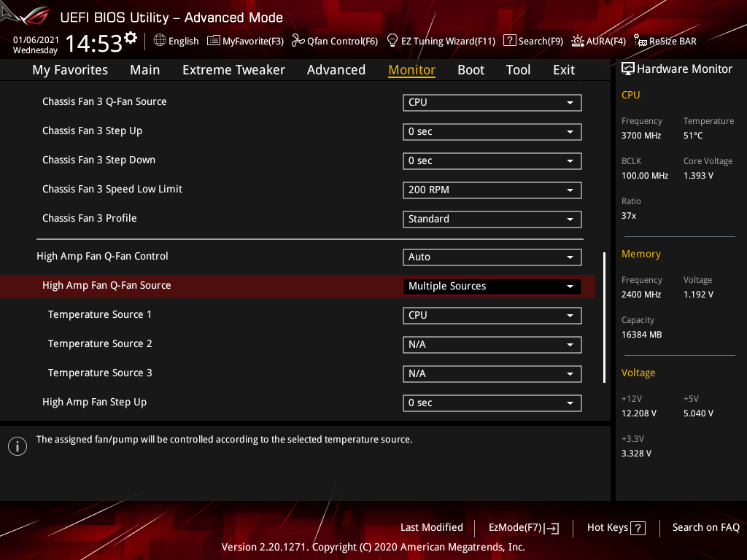The image size is (747, 560).
Task: Launch EZ Tuning Wizard bulb icon
Action: pyautogui.click(x=392, y=41)
